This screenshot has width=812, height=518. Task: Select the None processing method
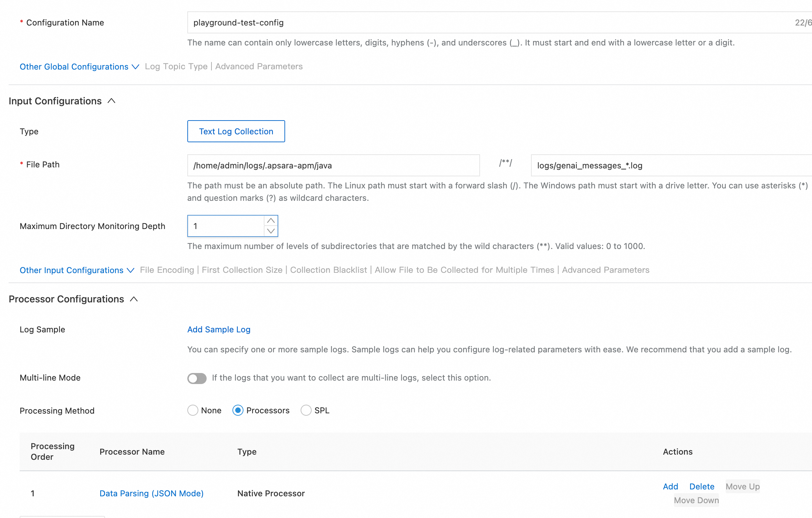coord(193,410)
